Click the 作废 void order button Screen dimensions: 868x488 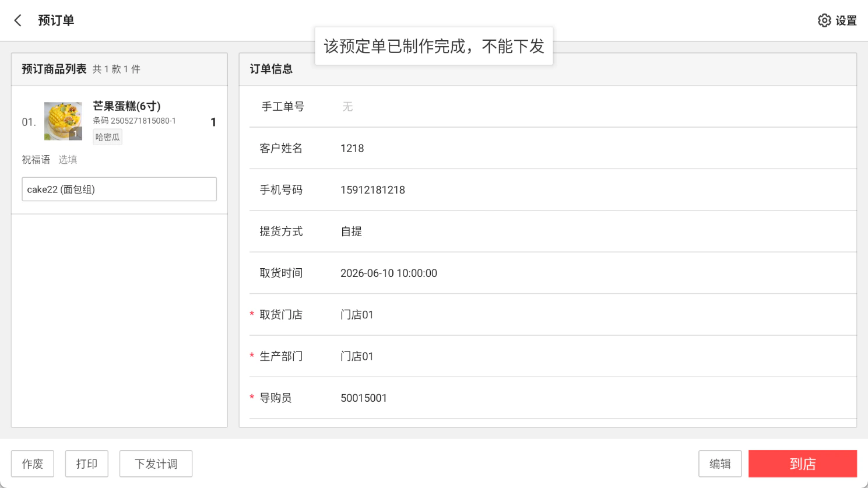pyautogui.click(x=33, y=464)
